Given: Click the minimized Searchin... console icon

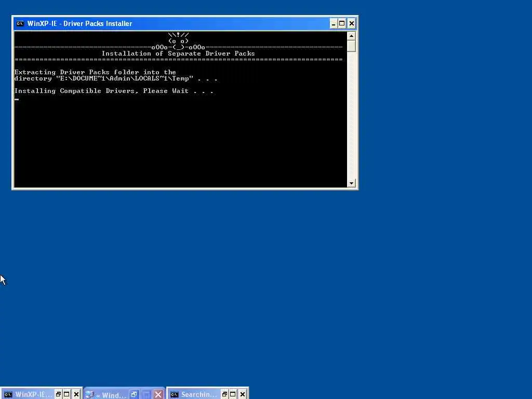Looking at the screenshot, I should 174,394.
